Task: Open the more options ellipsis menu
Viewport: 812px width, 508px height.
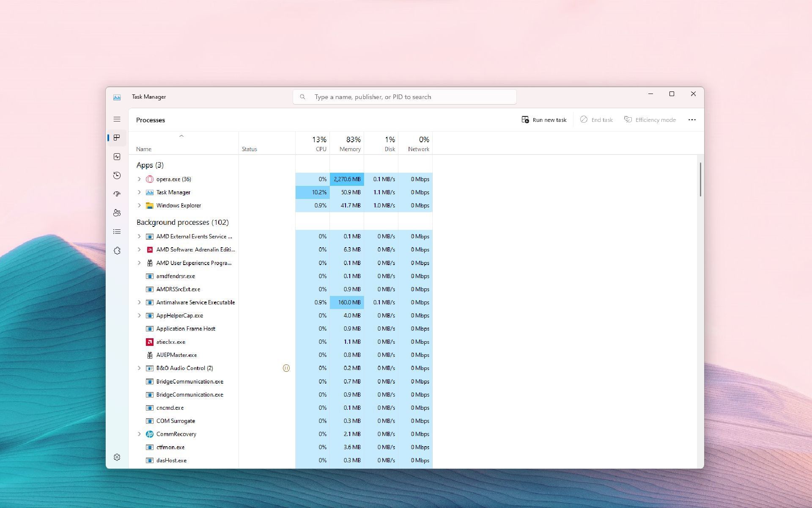Action: click(x=692, y=120)
